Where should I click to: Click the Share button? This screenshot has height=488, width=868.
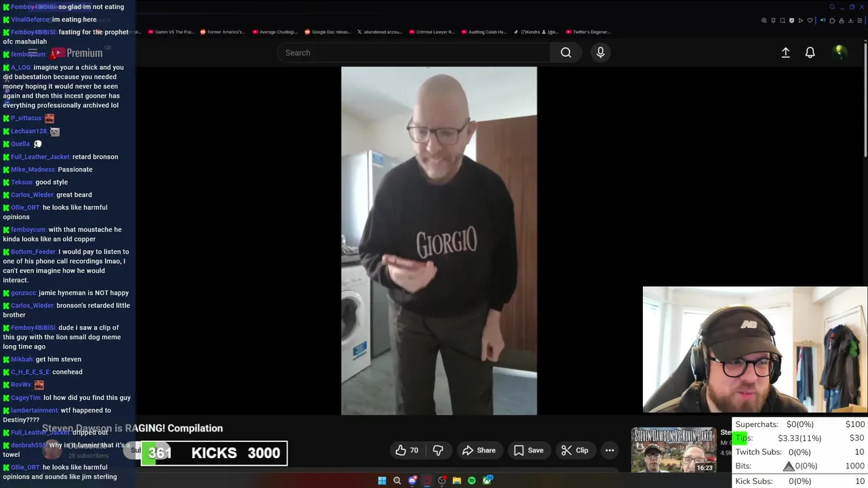479,450
